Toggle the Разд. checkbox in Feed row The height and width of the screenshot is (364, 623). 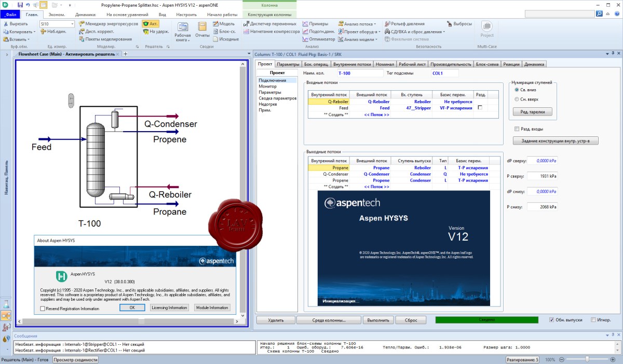(x=480, y=108)
